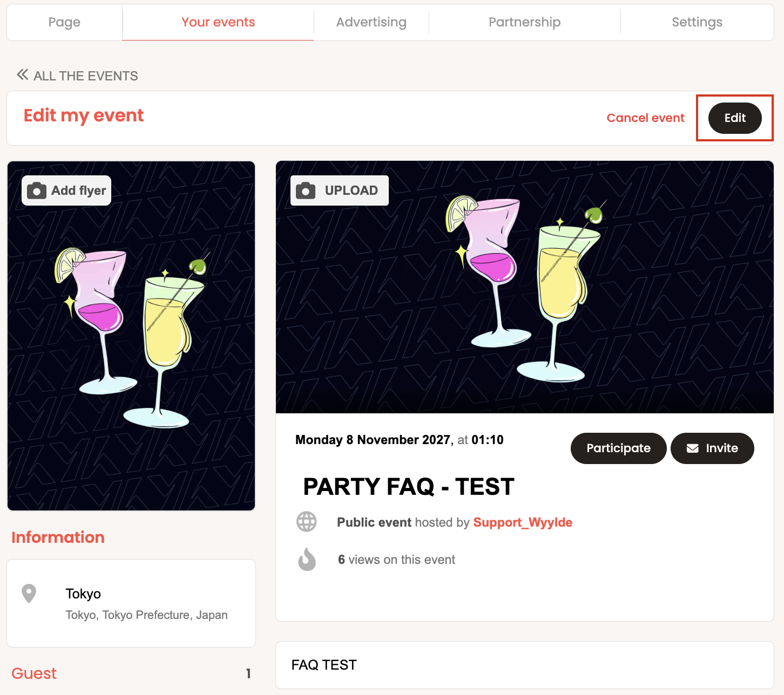Viewport: 784px width, 695px height.
Task: Click the location pin icon near Tokyo
Action: point(29,594)
